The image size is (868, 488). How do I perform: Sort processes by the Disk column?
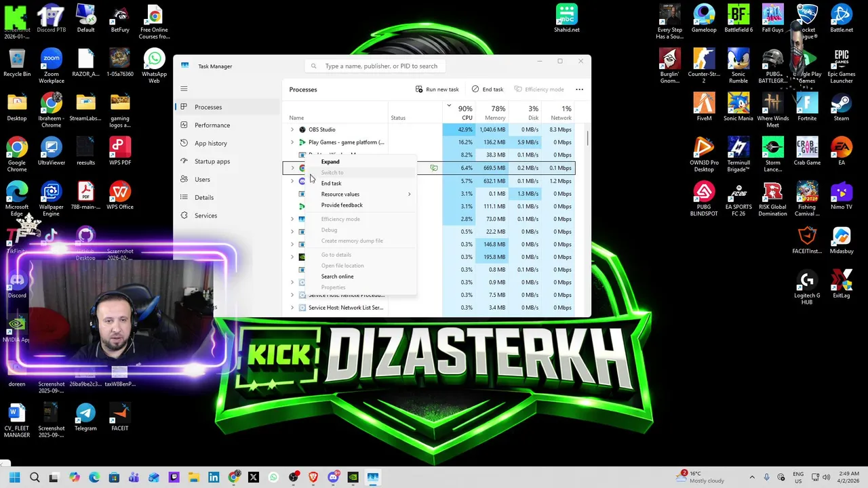pos(524,113)
